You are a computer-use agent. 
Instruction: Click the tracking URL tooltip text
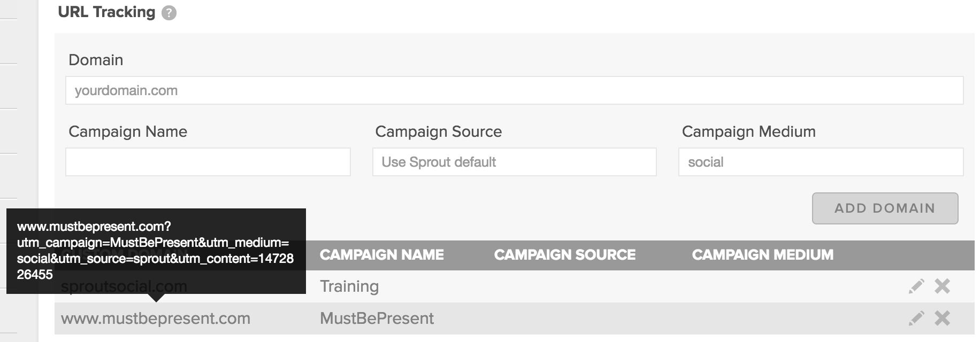point(156,251)
